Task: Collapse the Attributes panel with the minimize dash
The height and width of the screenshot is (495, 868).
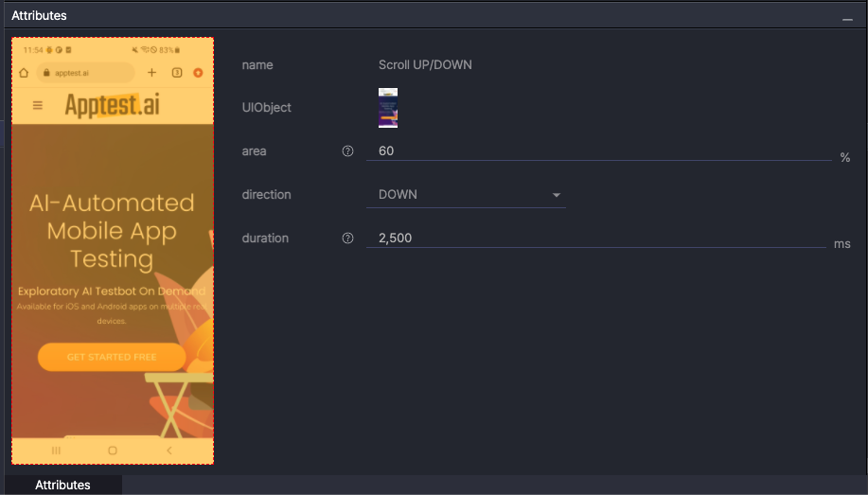Action: tap(847, 19)
